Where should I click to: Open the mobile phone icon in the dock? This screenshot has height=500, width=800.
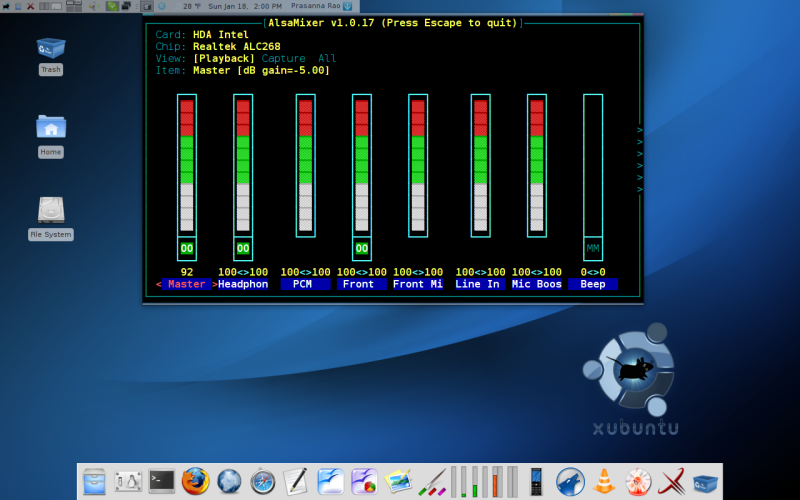coord(536,482)
